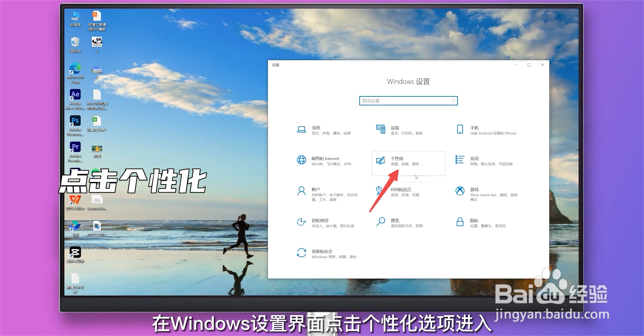Open 游戏 Xbox Game Bar settings

coord(486,194)
